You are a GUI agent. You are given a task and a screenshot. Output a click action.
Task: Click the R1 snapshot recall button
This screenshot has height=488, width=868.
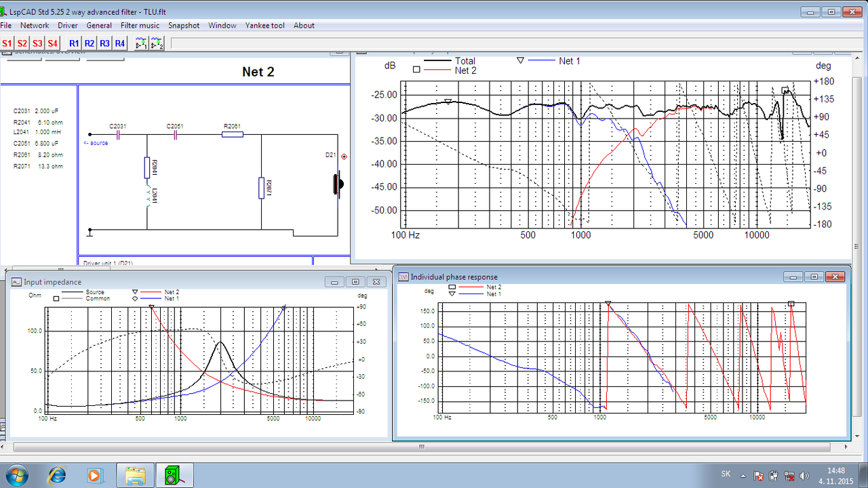coord(74,43)
